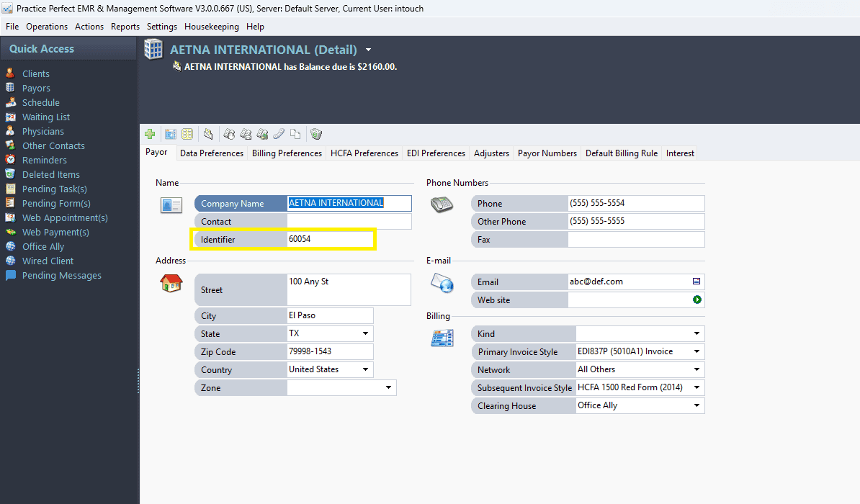Click the ledger with green arrow icon

coord(262,134)
